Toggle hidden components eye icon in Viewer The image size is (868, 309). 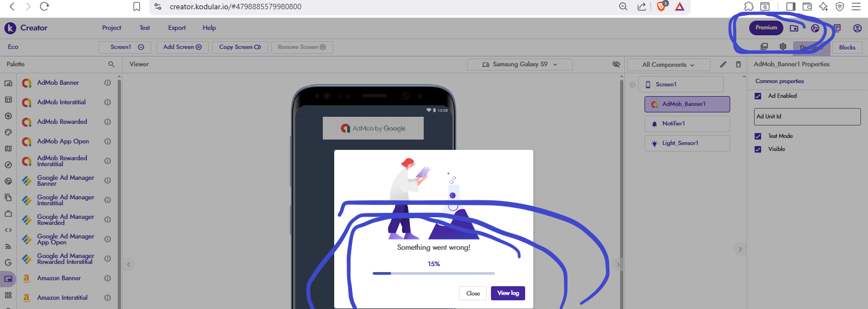pos(616,64)
